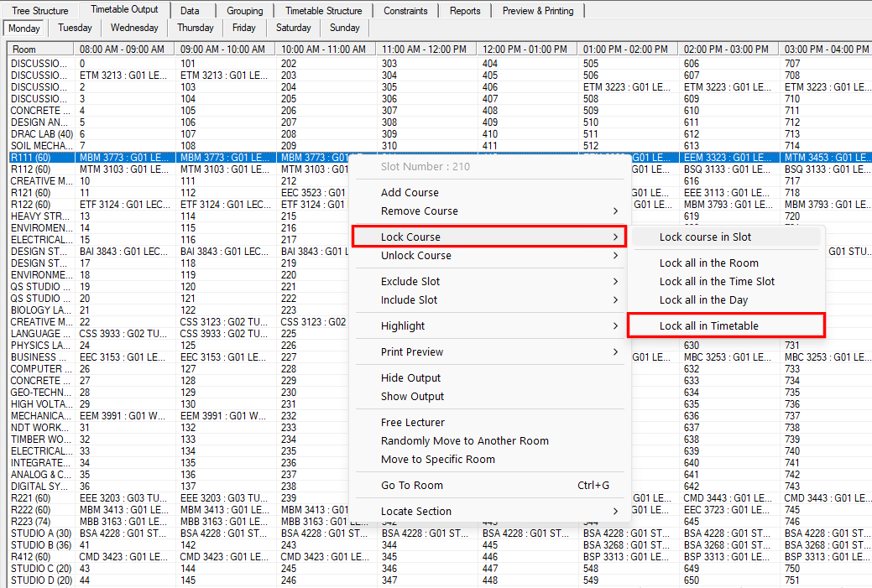
Task: Choose Go To Room
Action: tap(489, 485)
